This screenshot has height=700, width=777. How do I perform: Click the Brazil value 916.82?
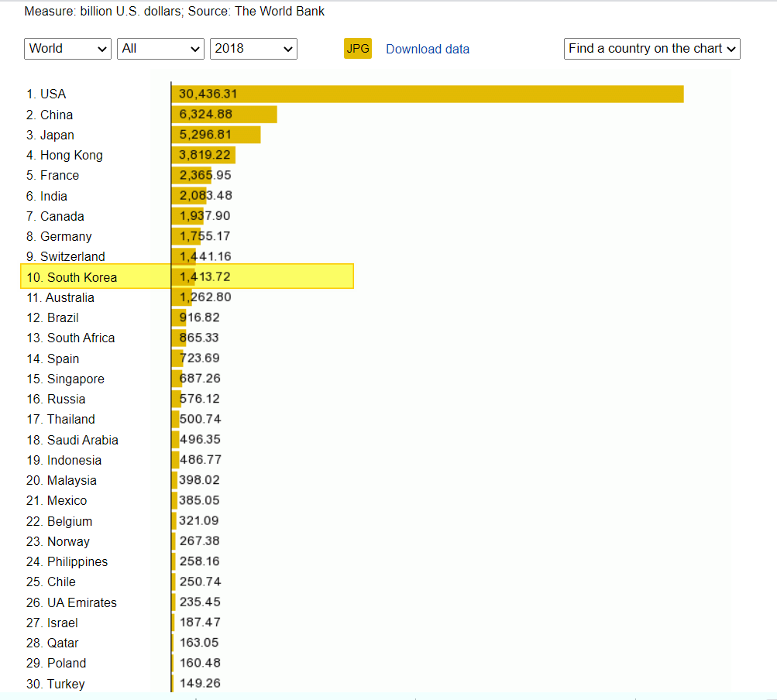click(x=200, y=317)
